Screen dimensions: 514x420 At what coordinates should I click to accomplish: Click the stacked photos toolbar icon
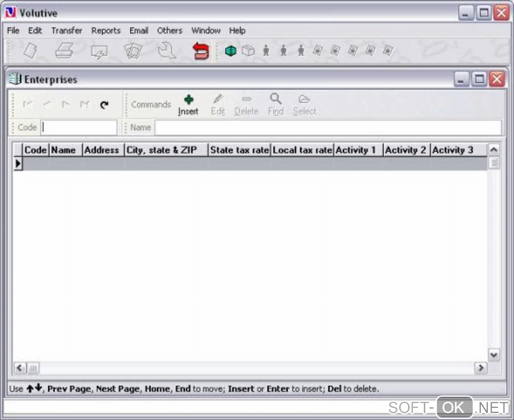[133, 51]
